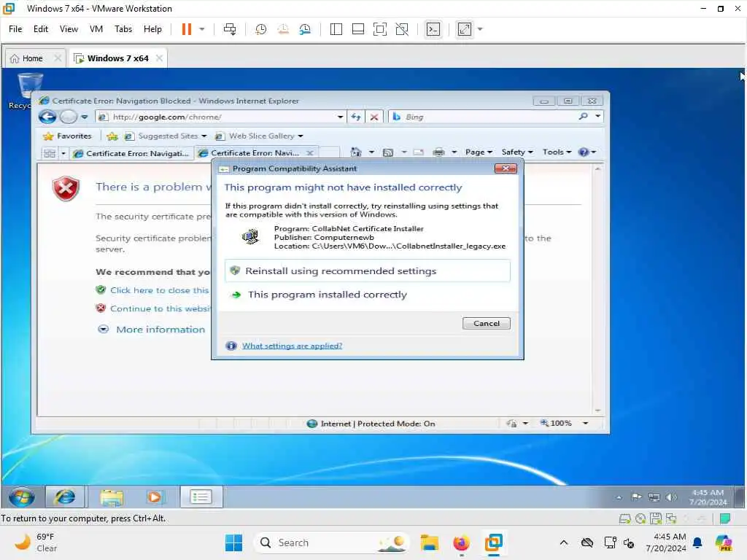Open the Windows 11 host Start button

point(233,542)
